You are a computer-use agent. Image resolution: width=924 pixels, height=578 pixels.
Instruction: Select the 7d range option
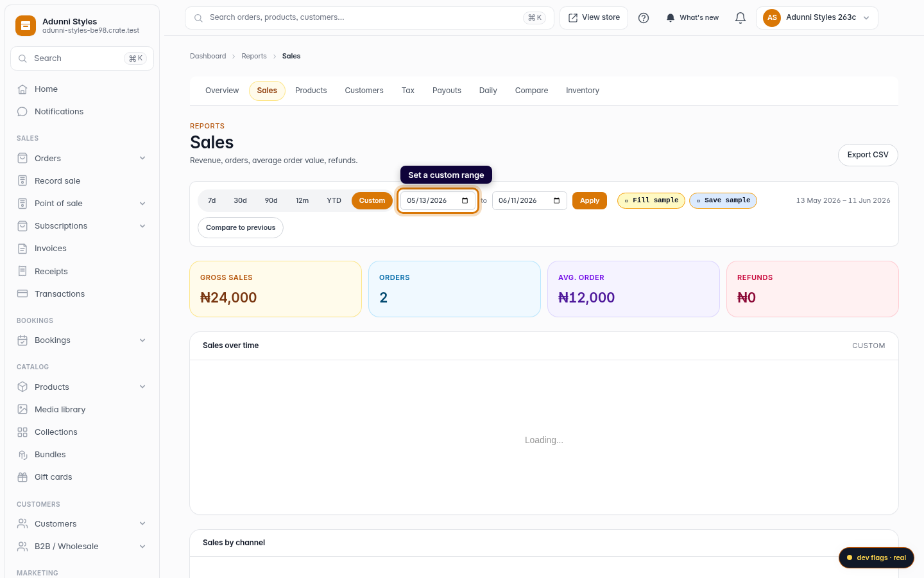click(x=212, y=201)
